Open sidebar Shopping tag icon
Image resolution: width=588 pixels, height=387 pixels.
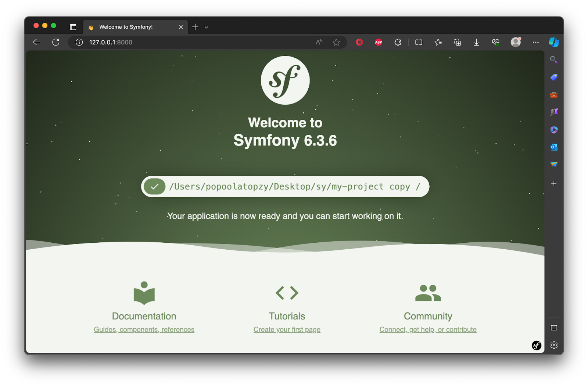coord(554,77)
